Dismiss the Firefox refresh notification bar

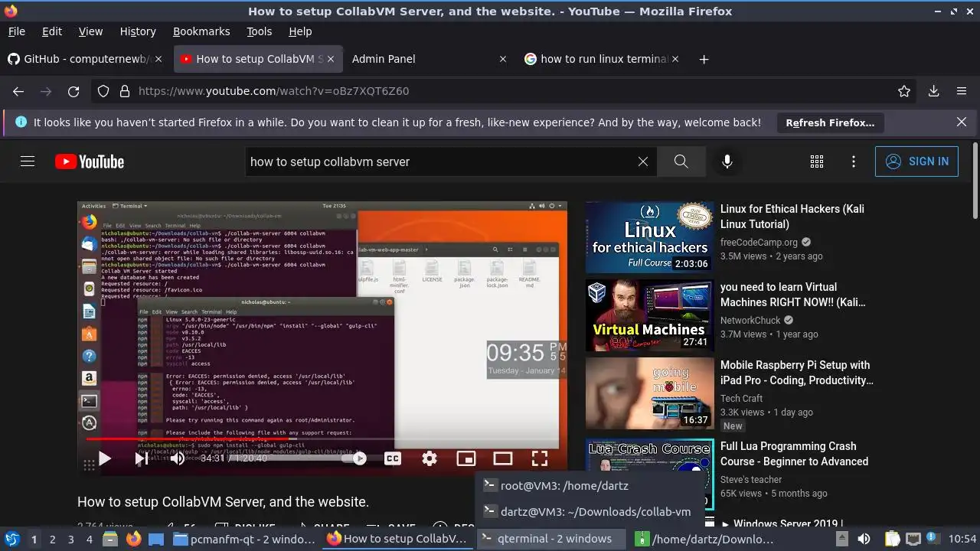point(962,122)
